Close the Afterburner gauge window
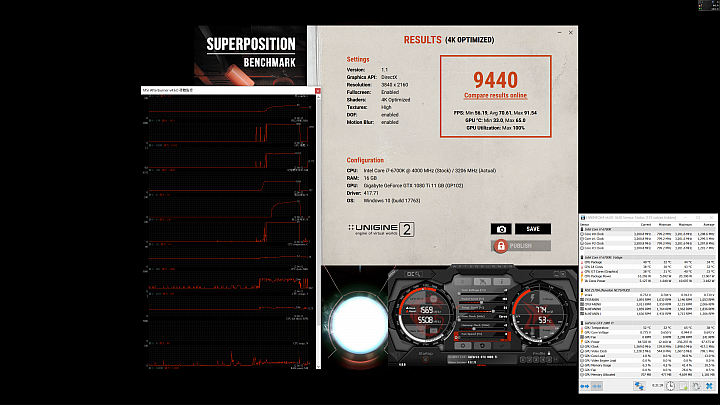The width and height of the screenshot is (720, 405). point(563,274)
